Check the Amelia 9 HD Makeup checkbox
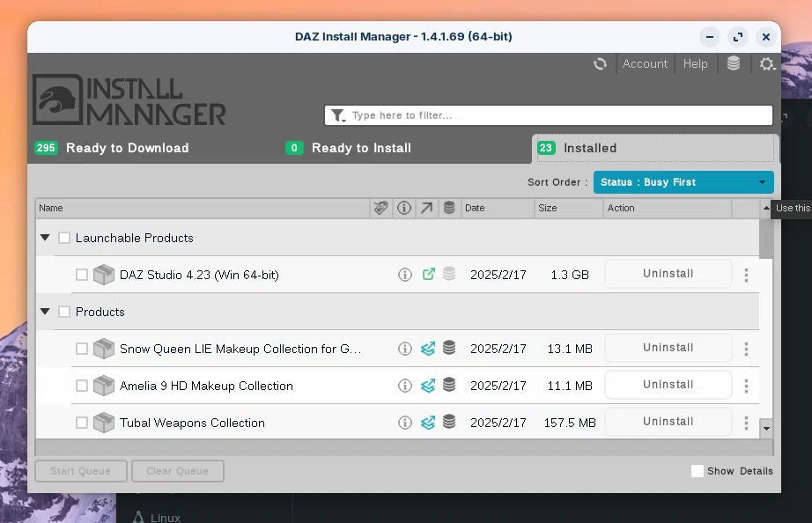Screen dimensions: 812x523 click(81, 386)
